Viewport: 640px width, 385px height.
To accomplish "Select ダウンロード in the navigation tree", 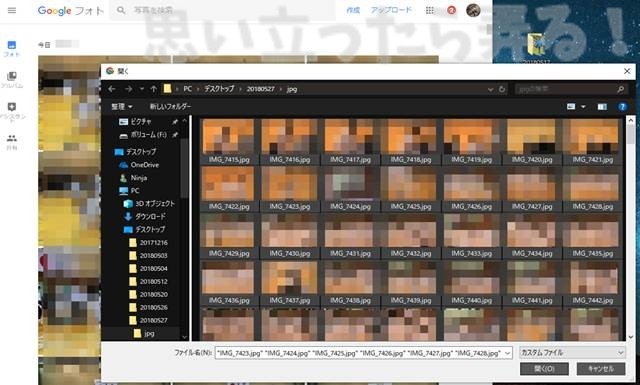I will coord(151,216).
